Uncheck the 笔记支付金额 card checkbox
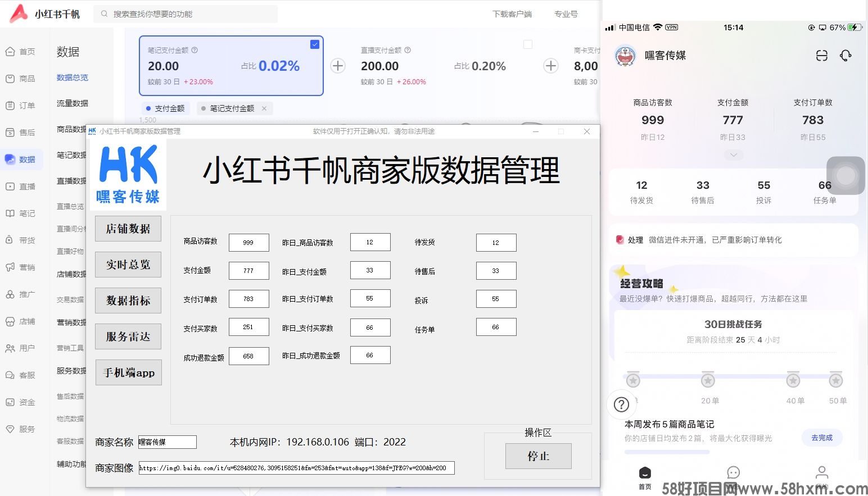Viewport: 868px width, 496px height. tap(315, 44)
